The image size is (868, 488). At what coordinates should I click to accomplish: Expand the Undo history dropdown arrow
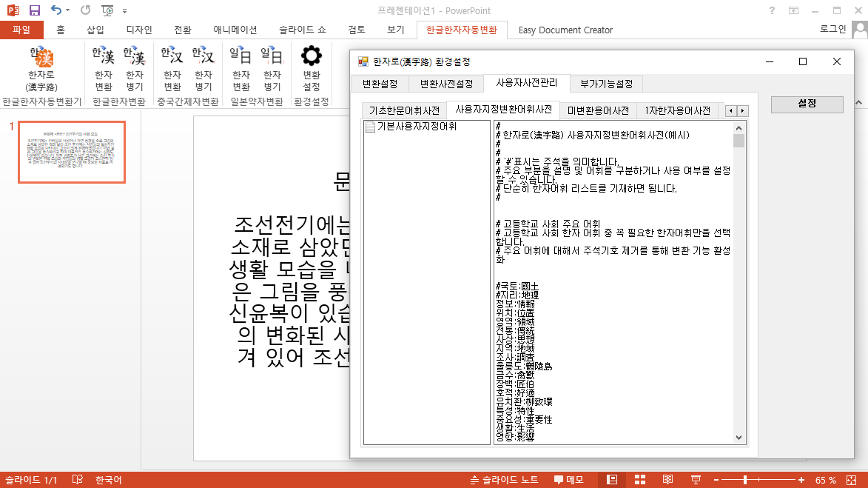point(69,11)
